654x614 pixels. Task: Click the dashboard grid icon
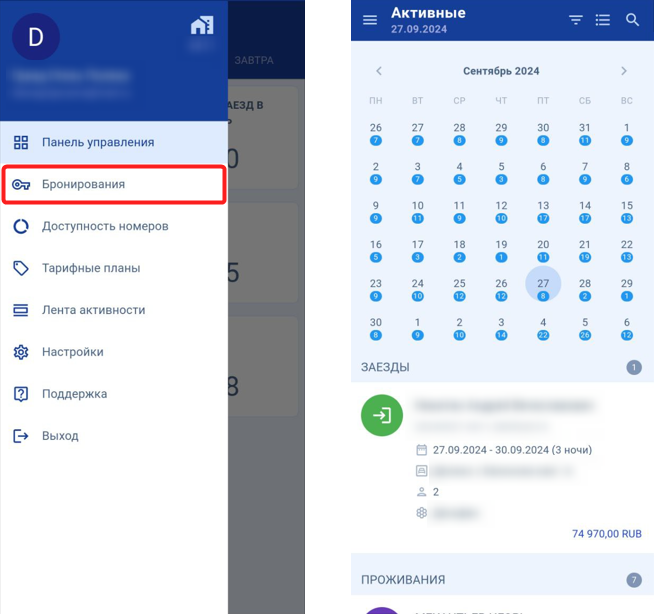coord(21,142)
